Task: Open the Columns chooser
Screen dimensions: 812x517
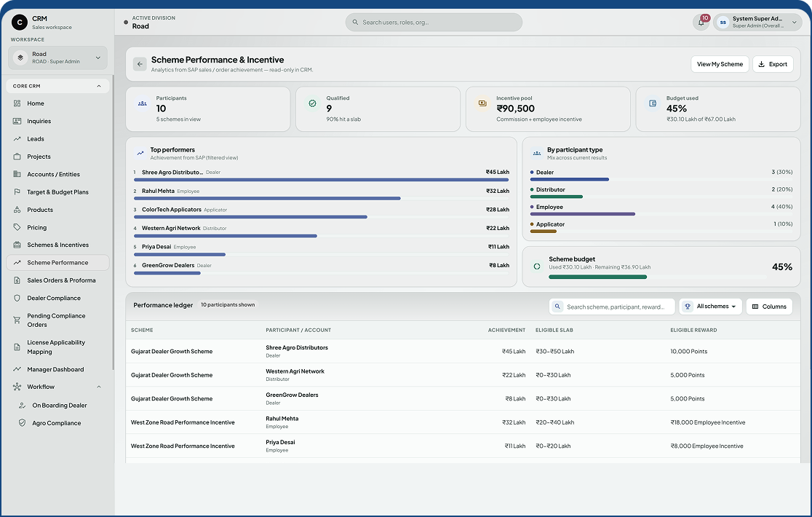Action: 769,307
